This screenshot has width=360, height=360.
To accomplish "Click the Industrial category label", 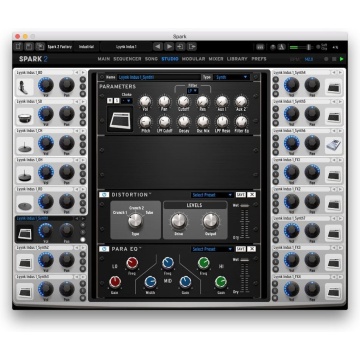I will click(86, 47).
